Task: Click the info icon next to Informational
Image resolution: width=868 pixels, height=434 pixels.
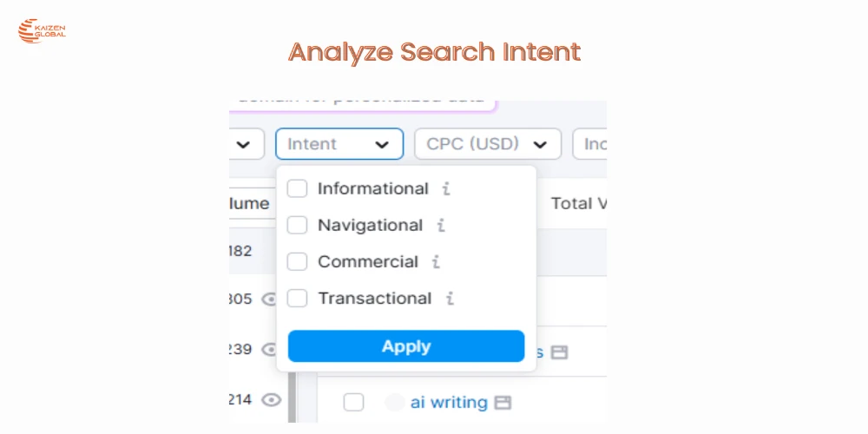Action: 446,189
